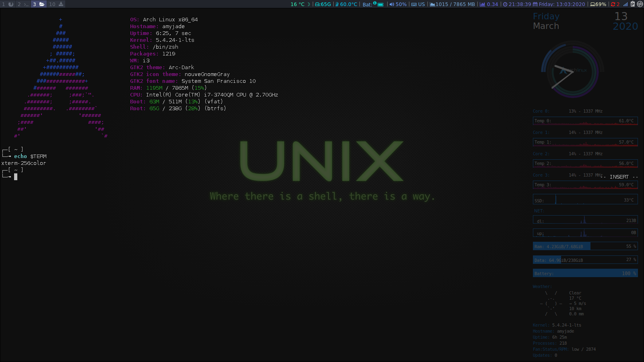Open the qBittorrent tray icon

click(x=640, y=4)
